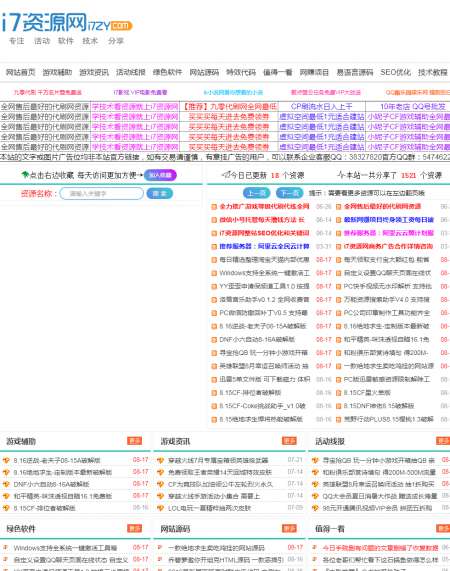
Task: Go to previous page with 上一页 button
Action: (256, 193)
